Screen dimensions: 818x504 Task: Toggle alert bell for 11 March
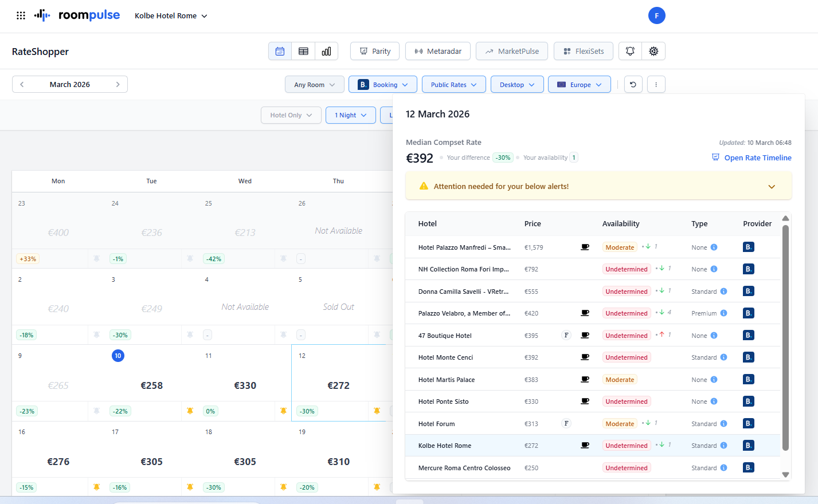(283, 411)
